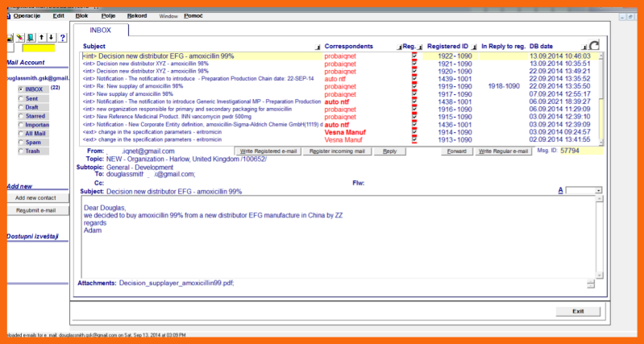This screenshot has width=644, height=344.
Task: Click the pencil edit icon in toolbar
Action: [x=20, y=38]
